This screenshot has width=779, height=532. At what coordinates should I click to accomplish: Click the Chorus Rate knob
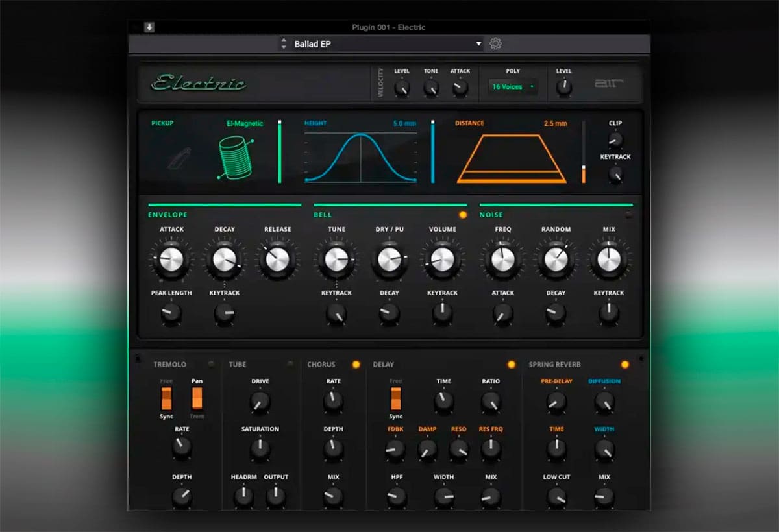[333, 402]
